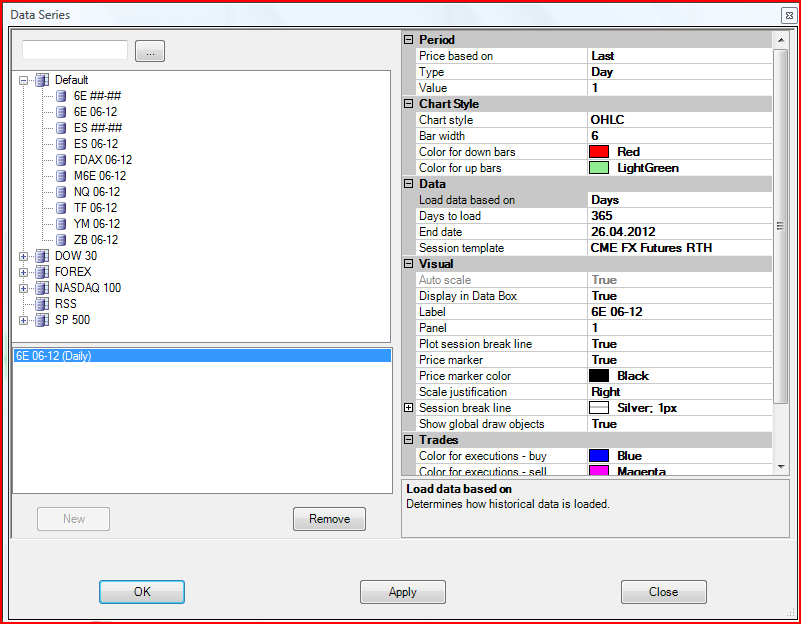Select the Price based on Last value
The height and width of the screenshot is (624, 801).
[x=680, y=56]
